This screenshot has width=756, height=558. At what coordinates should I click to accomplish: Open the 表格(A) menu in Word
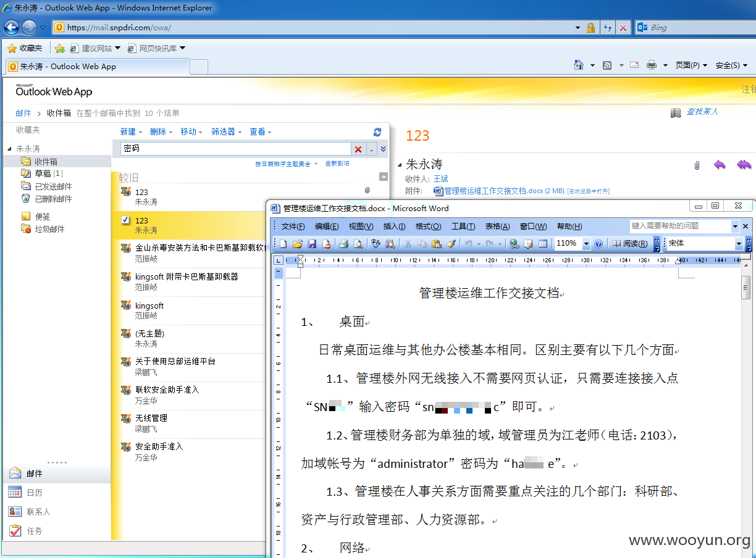497,227
